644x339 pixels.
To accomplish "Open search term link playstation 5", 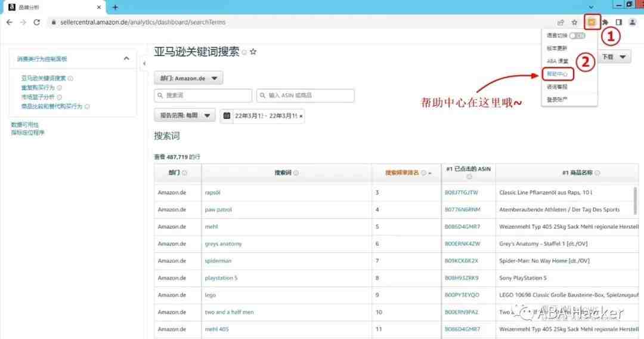I will click(x=221, y=278).
